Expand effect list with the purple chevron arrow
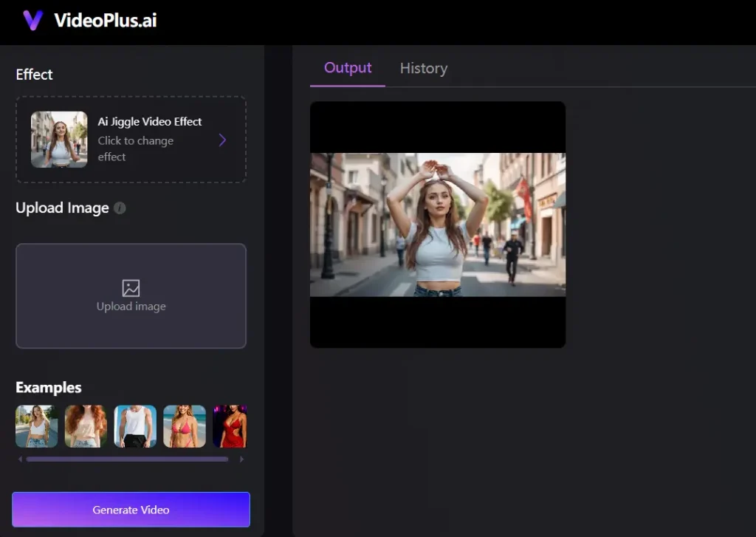This screenshot has height=537, width=756. 222,140
